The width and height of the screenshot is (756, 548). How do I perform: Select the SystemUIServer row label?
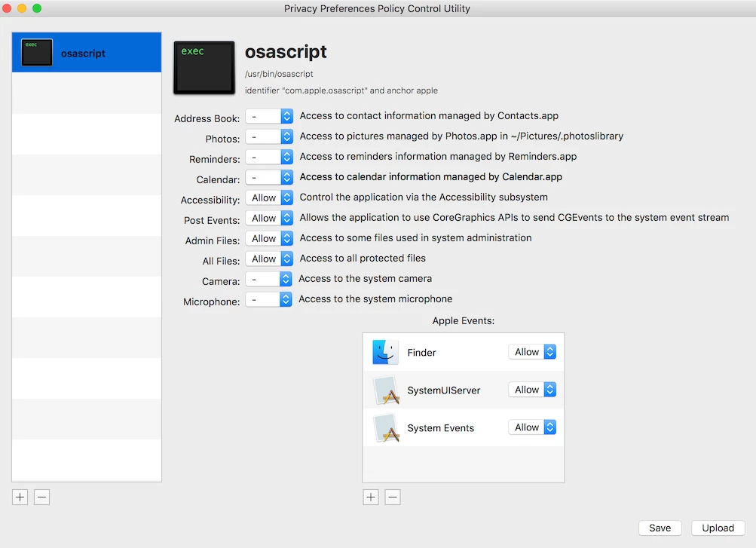tap(443, 390)
